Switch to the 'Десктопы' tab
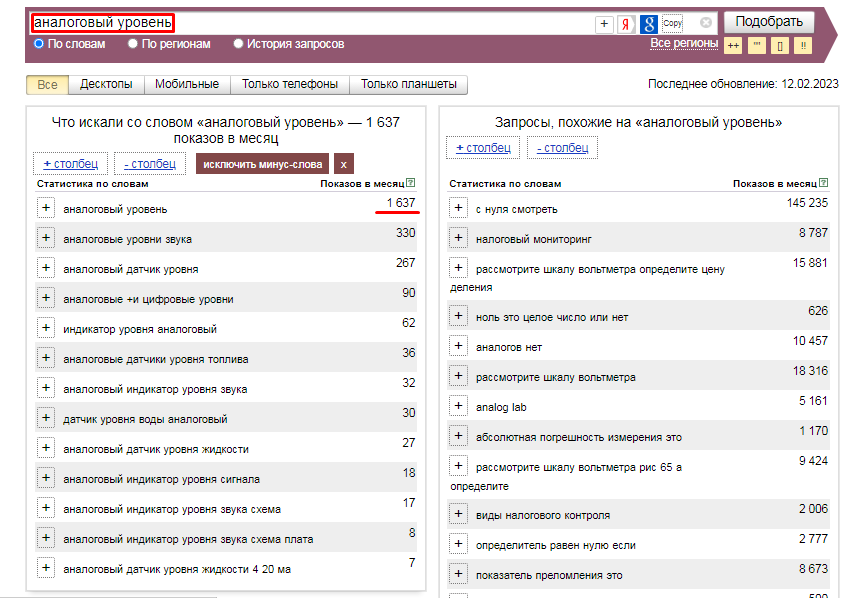The image size is (854, 598). pos(106,85)
